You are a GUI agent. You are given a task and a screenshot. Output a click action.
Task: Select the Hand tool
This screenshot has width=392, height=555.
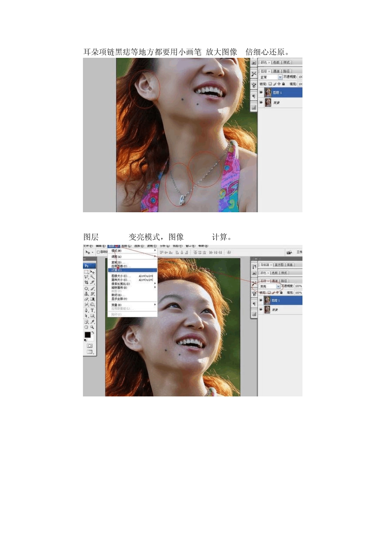tap(86, 327)
